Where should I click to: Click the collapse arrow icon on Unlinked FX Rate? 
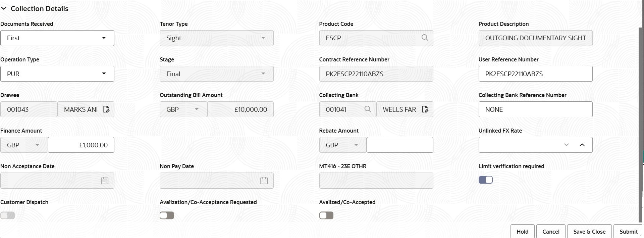point(583,145)
